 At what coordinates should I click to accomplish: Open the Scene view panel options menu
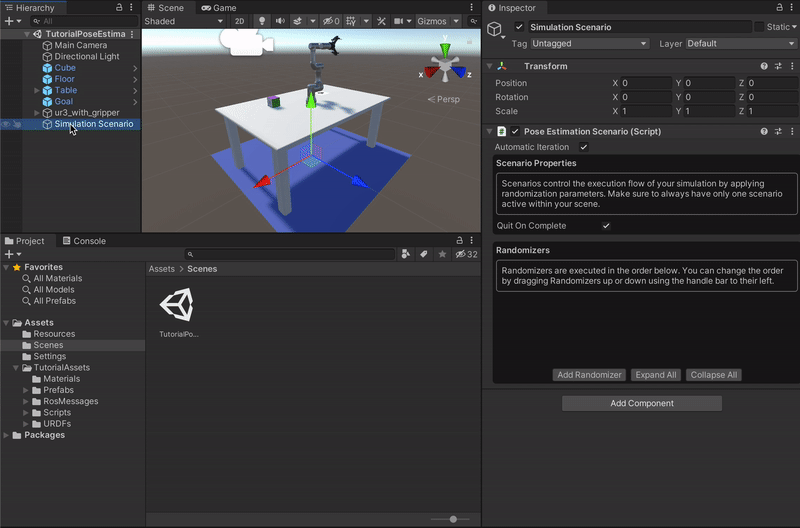coord(471,7)
